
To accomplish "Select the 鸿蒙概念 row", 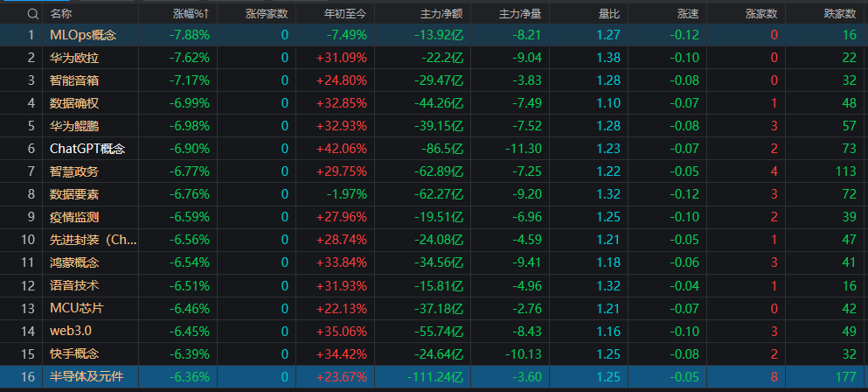I will point(434,262).
